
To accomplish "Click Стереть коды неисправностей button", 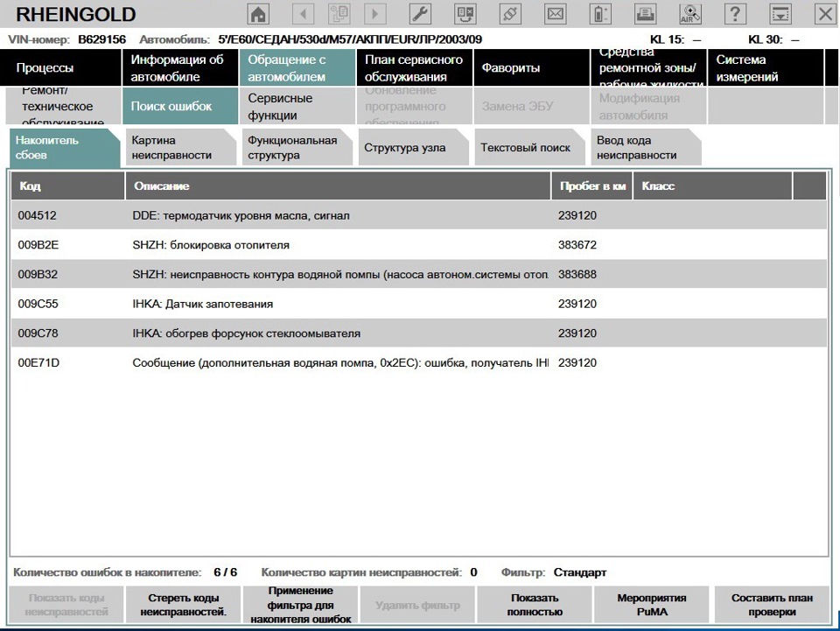I will [183, 605].
